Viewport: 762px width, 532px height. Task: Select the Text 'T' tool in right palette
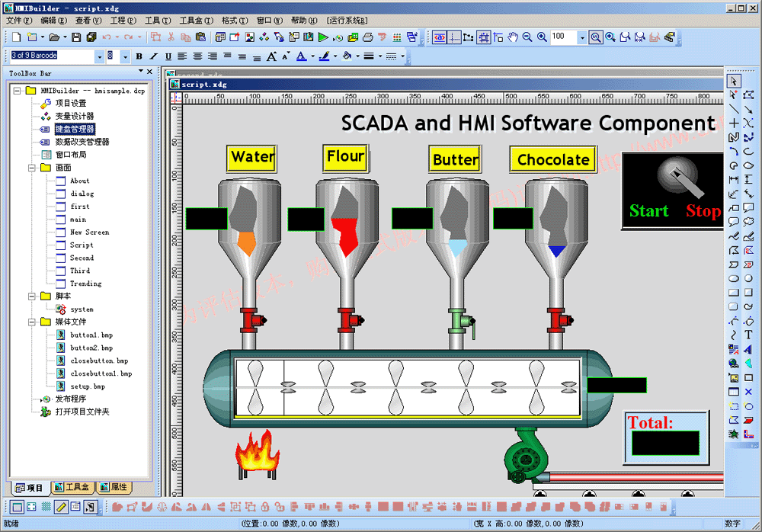(748, 335)
